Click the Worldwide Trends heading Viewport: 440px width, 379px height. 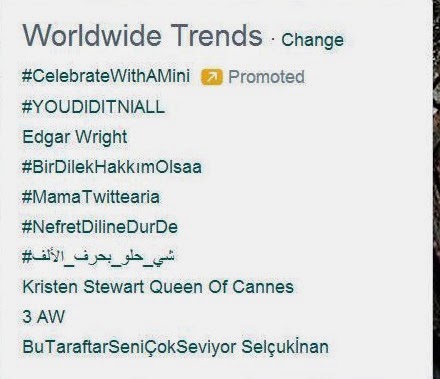143,35
